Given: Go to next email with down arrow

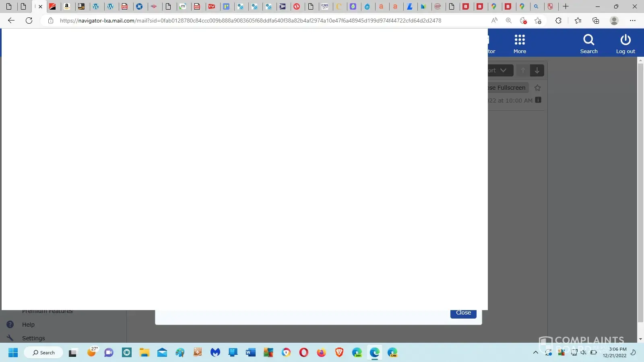Looking at the screenshot, I should pos(537,70).
